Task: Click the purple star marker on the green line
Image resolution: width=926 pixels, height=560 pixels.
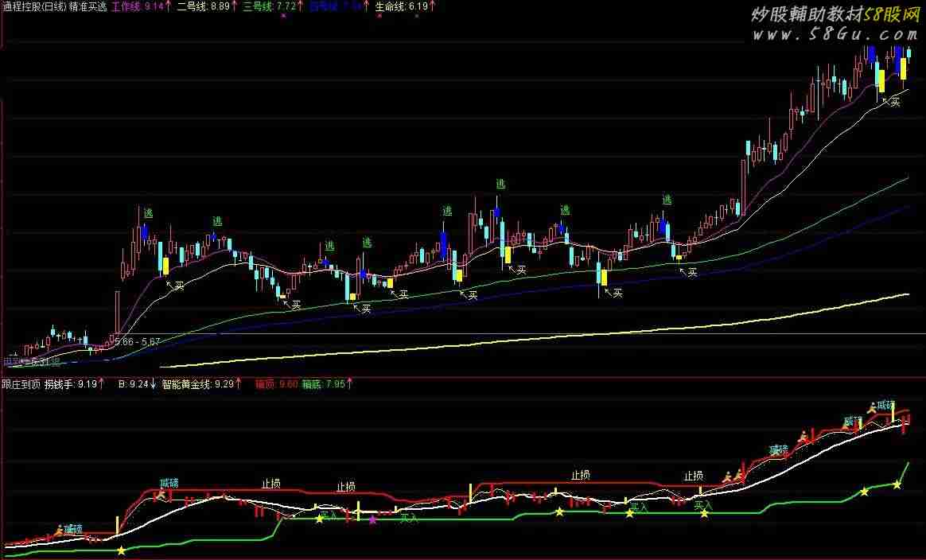Action: (x=372, y=520)
